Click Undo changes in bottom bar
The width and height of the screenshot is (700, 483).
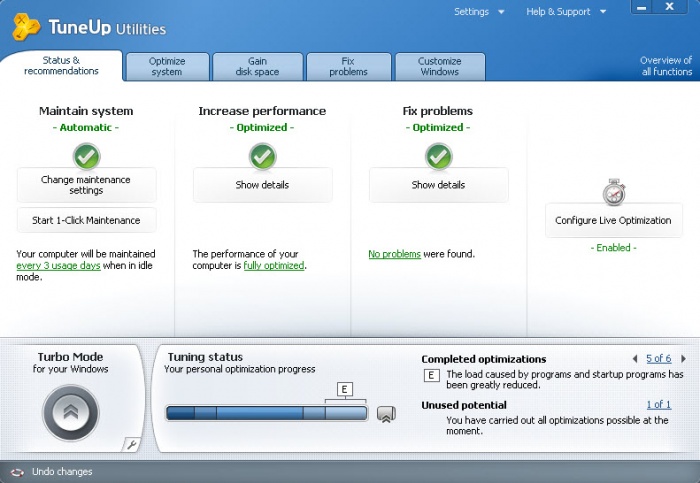point(62,472)
